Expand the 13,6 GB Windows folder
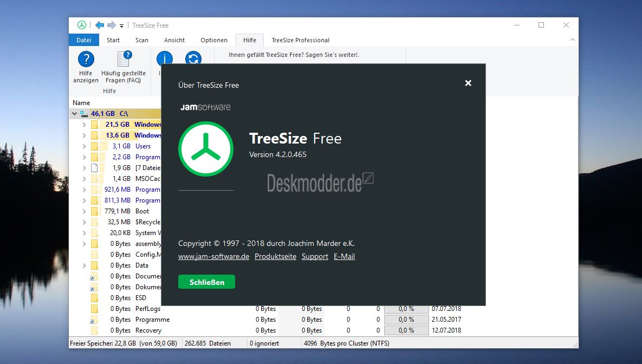 coord(85,135)
